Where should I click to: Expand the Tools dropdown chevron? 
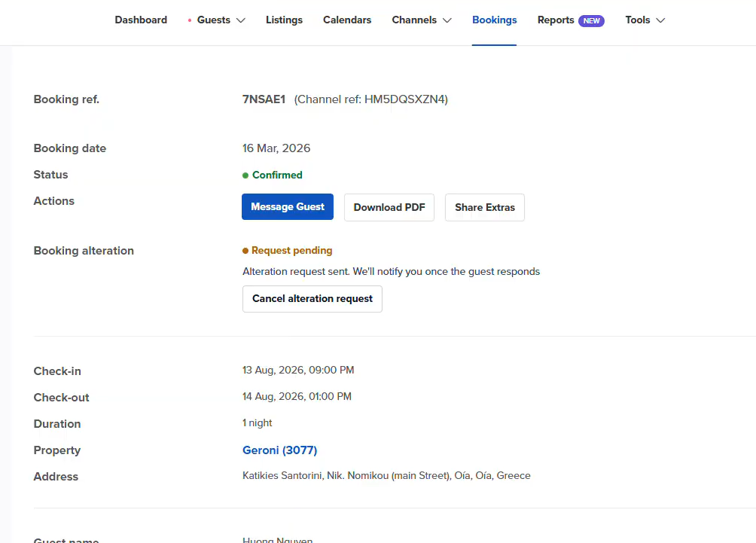[x=660, y=20]
